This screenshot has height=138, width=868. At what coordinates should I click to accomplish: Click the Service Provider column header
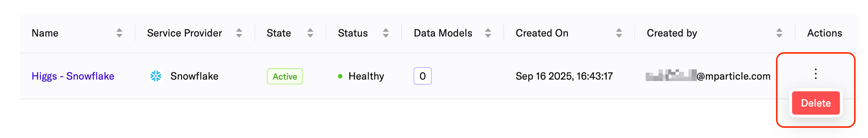(184, 33)
